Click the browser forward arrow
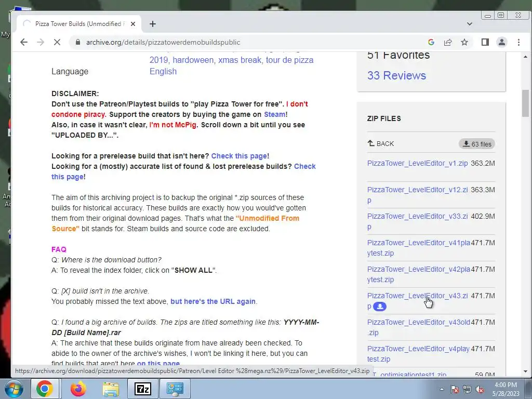Image resolution: width=532 pixels, height=399 pixels. [x=41, y=42]
